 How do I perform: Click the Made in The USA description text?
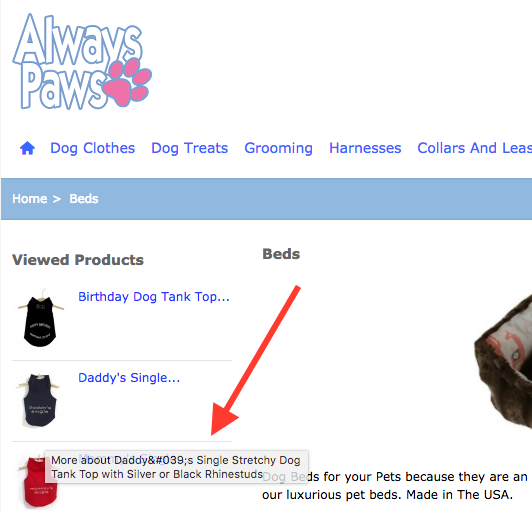click(x=459, y=495)
